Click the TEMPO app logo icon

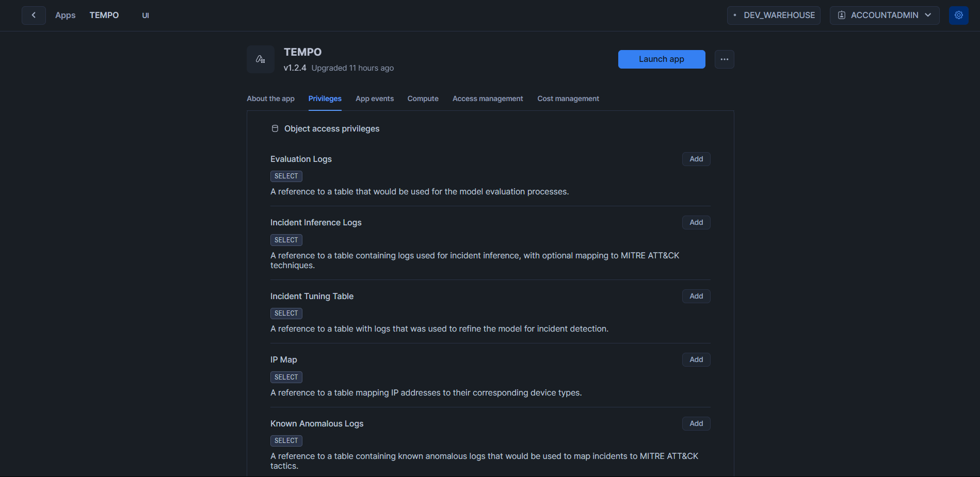[x=261, y=59]
